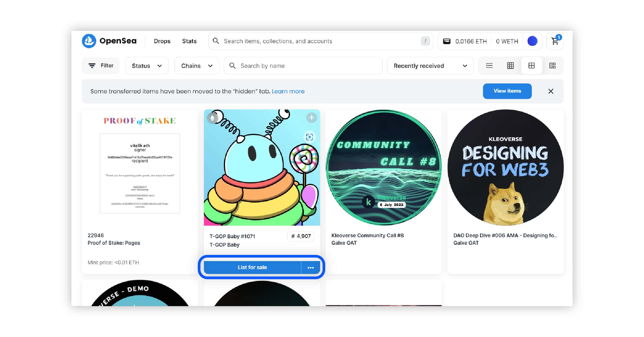Click the 0 WETH balance
Image resolution: width=644 pixels, height=337 pixels.
(507, 41)
